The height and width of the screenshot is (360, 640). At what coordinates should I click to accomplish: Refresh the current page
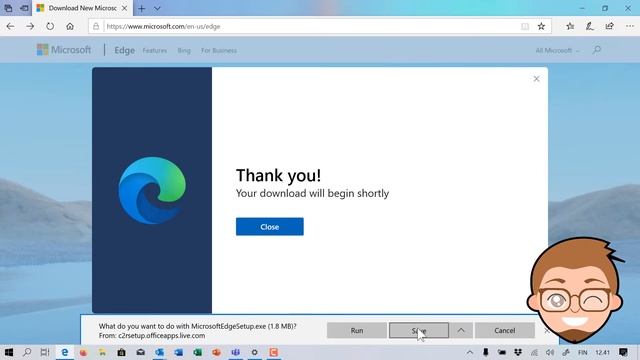[50, 27]
